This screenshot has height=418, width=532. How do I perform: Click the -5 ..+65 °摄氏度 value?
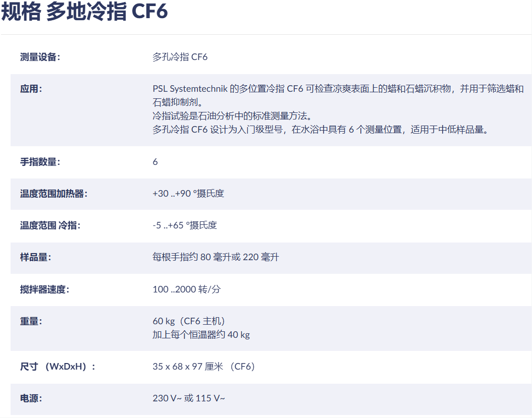pyautogui.click(x=185, y=225)
